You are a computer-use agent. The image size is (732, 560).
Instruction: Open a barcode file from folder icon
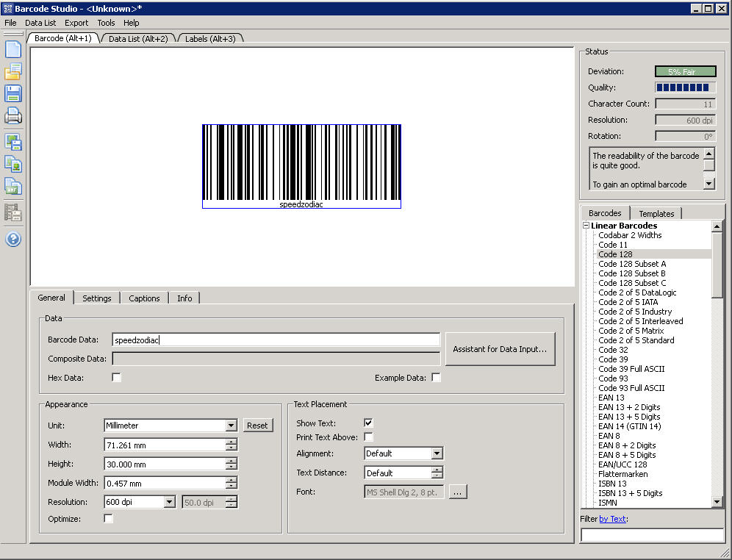coord(13,71)
